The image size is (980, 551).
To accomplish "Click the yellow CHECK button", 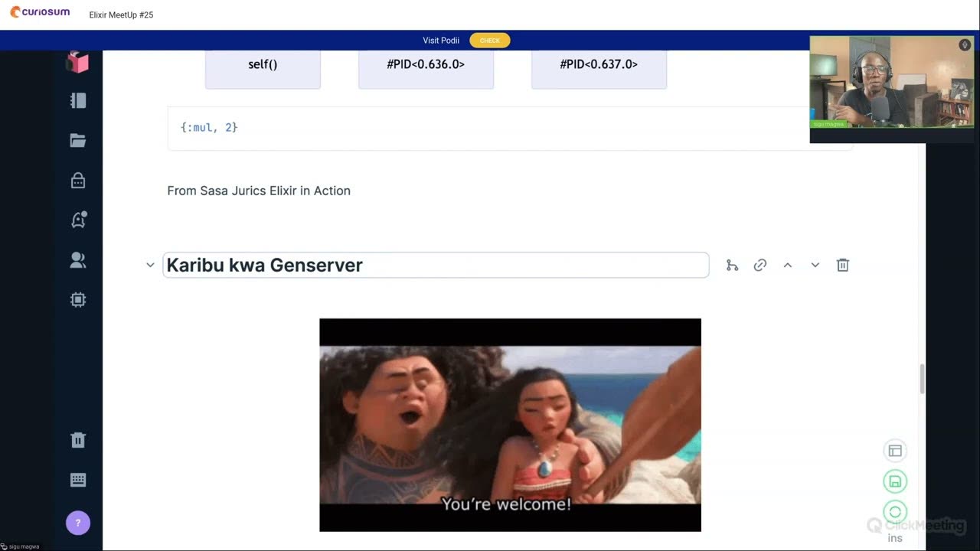I will (490, 41).
